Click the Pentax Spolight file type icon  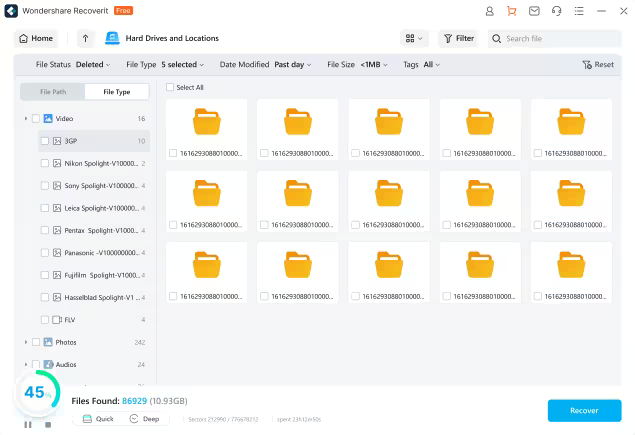(57, 230)
